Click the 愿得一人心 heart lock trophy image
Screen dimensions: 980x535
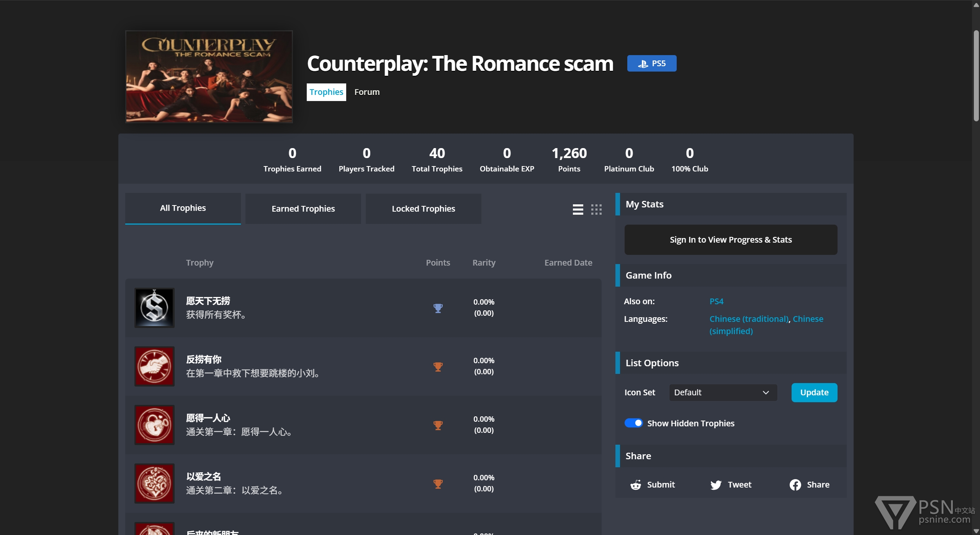(154, 425)
